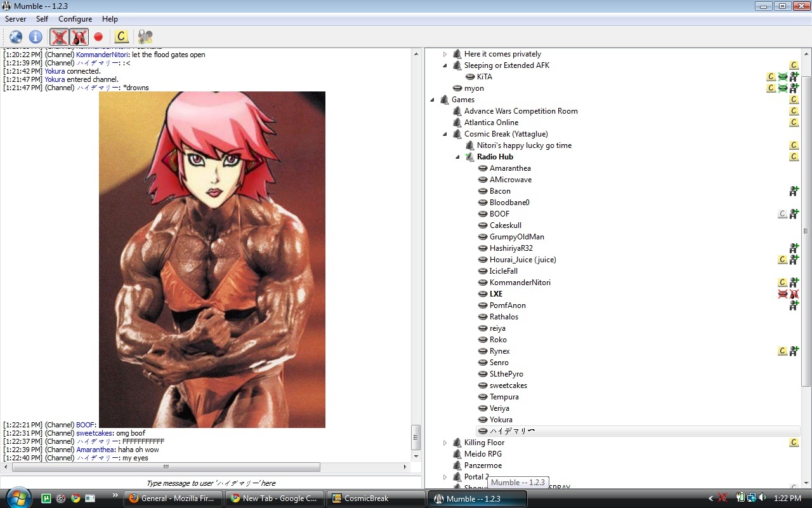812x508 pixels.
Task: Toggle the self-mute microphone button
Action: pos(59,37)
